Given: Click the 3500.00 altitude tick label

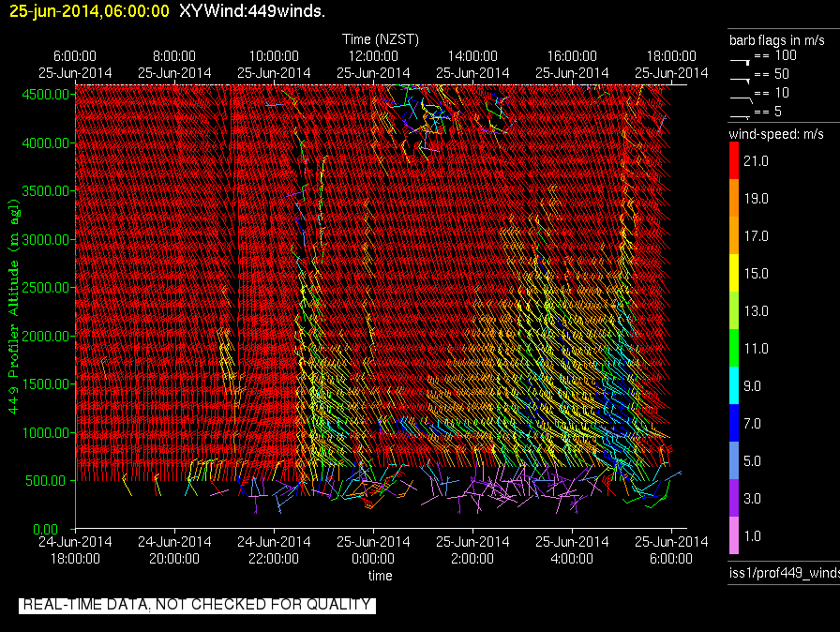Looking at the screenshot, I should pos(46,191).
